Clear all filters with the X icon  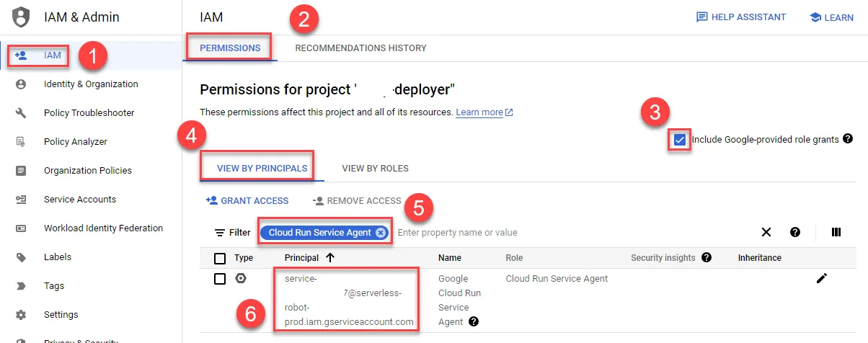(x=766, y=232)
